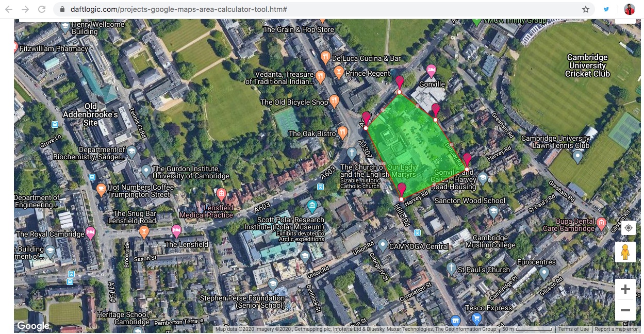Click the Gonville hotel pin

tap(432, 70)
